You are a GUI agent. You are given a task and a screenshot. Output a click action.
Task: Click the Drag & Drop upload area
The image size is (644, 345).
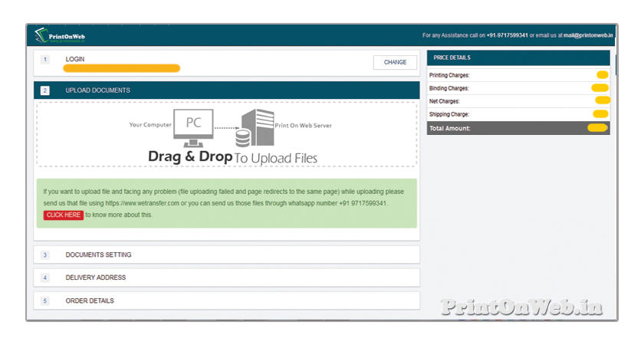(x=227, y=135)
